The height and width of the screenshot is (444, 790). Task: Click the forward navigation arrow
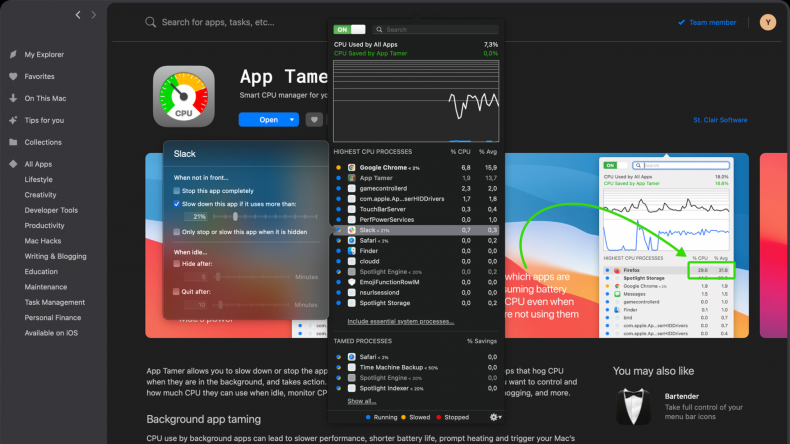(x=94, y=15)
